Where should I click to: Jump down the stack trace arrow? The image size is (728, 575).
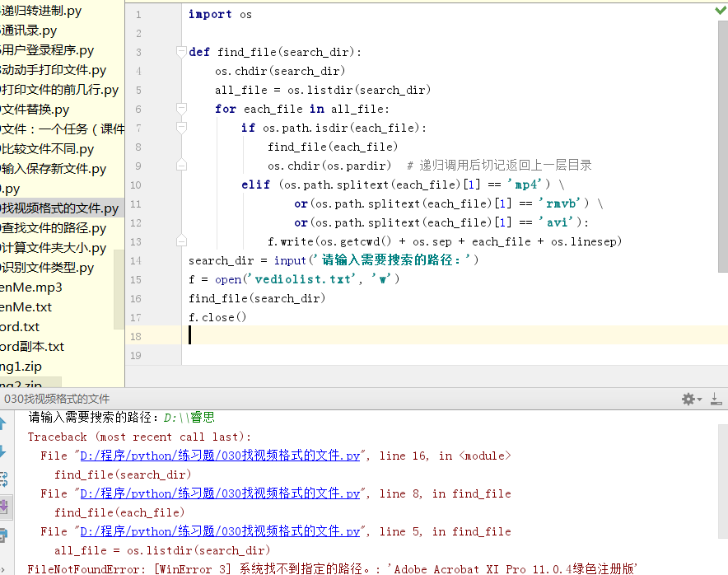click(2, 451)
